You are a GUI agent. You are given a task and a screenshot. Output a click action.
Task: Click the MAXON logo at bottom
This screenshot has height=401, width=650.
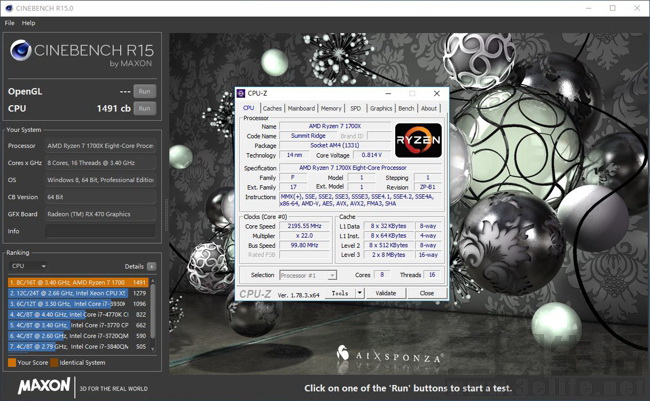coord(44,386)
